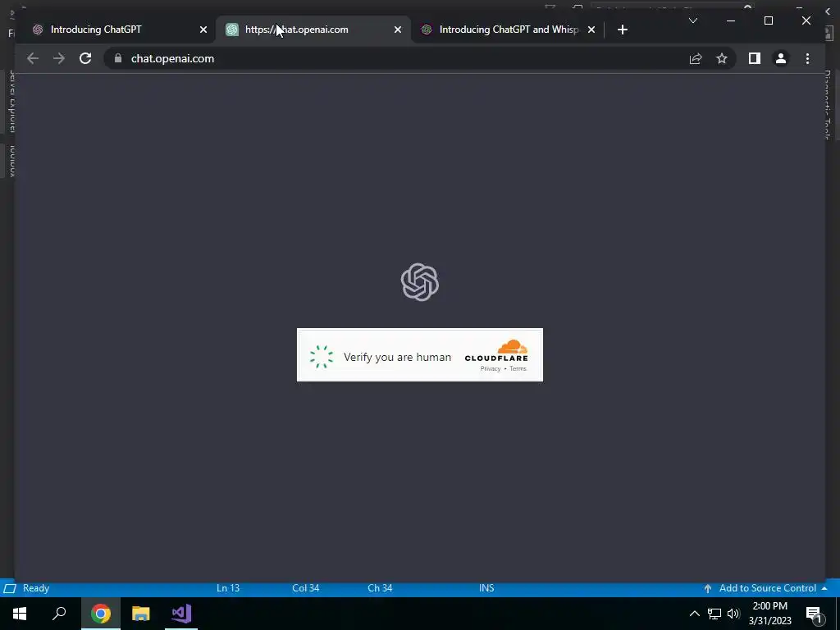840x630 pixels.
Task: Open the Cloudflare Terms link
Action: pos(518,368)
